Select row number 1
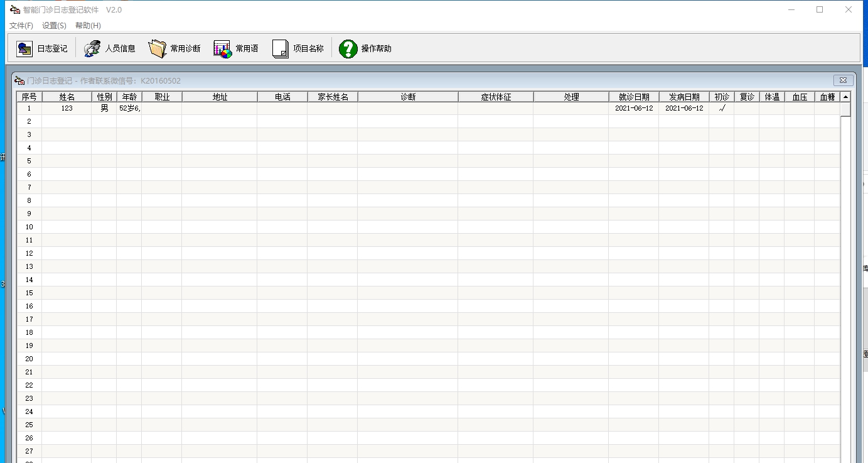 (29, 108)
